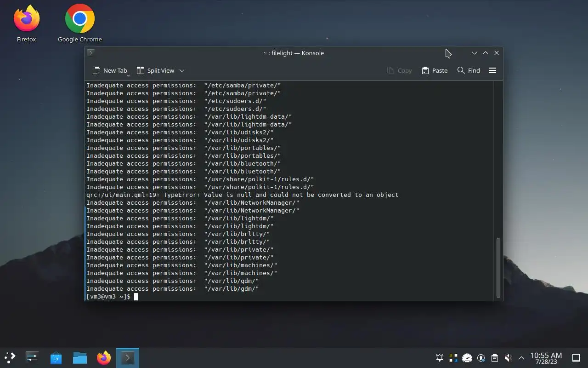Open the clipboard tray icon
Screen dimensions: 588x368
click(x=495, y=358)
